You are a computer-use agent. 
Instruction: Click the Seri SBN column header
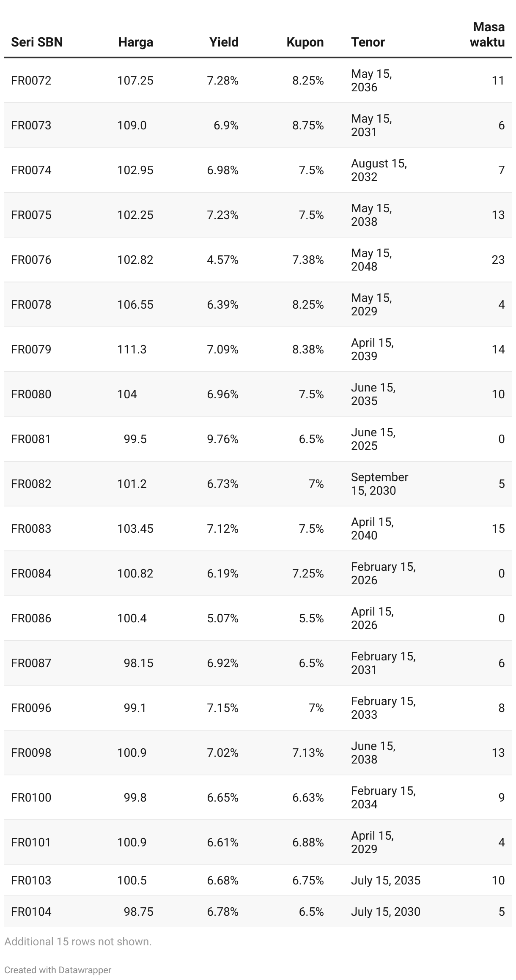(37, 42)
